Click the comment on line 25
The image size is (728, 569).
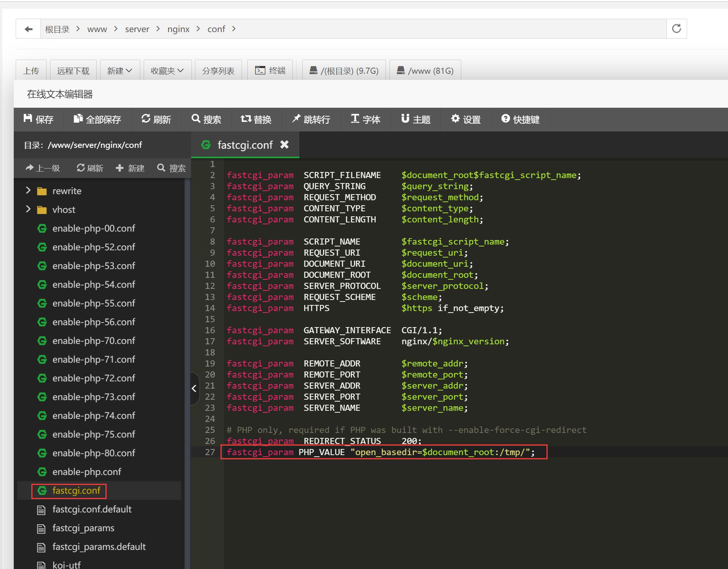tap(407, 430)
